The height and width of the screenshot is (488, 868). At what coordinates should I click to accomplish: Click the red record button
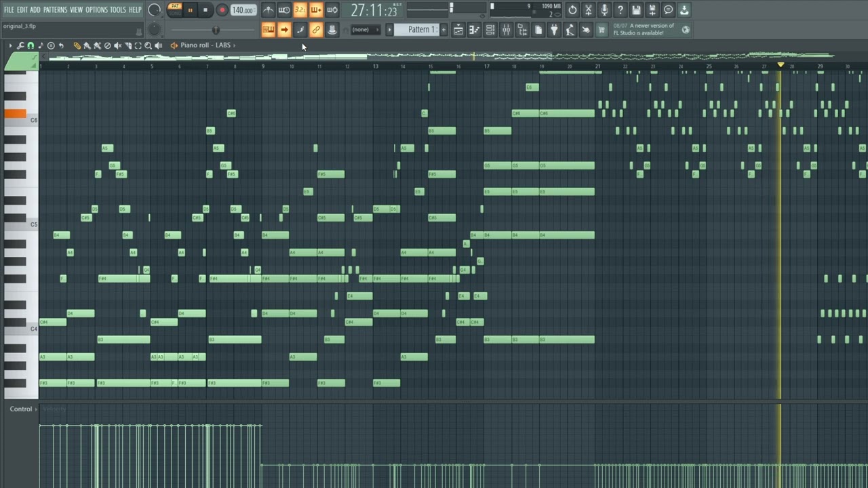(222, 10)
